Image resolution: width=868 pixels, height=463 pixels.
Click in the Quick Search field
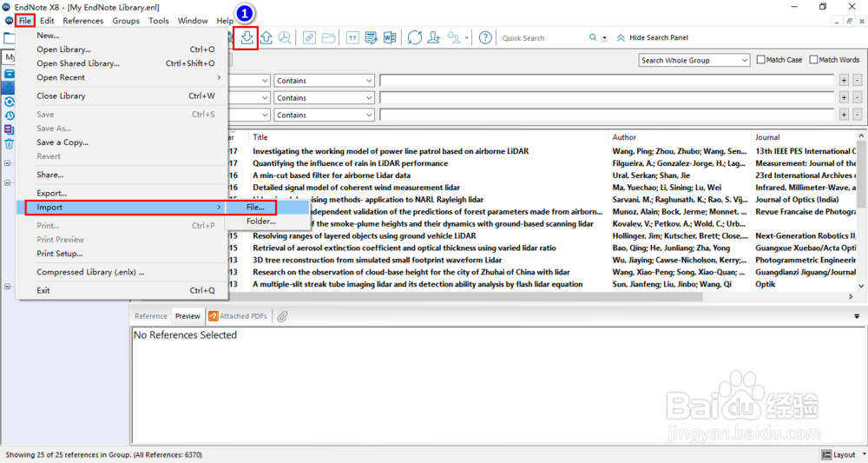point(542,38)
